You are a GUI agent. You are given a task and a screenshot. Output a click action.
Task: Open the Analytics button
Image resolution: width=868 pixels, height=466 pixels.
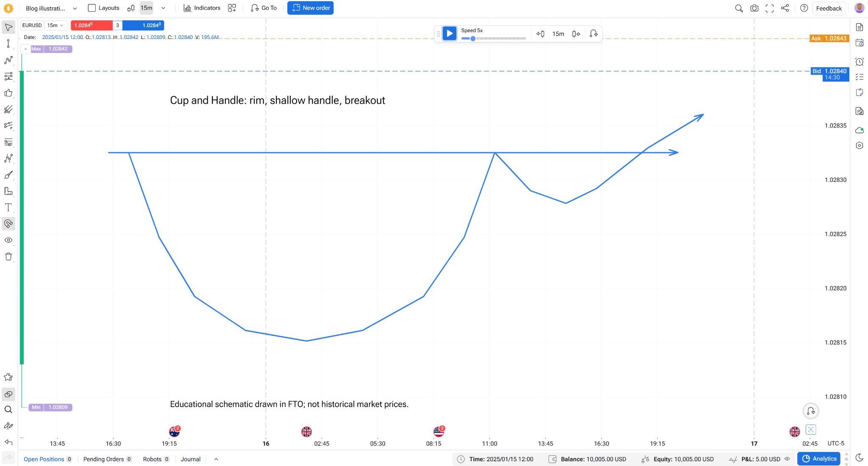coord(819,459)
